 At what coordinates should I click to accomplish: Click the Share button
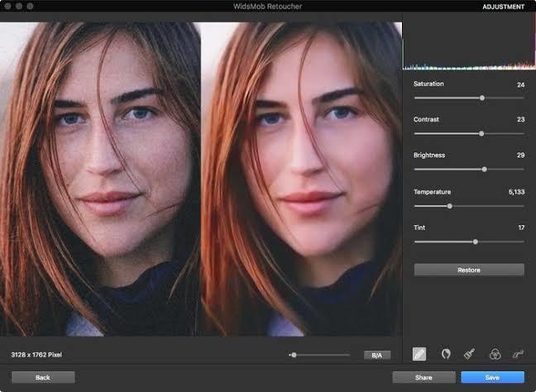pyautogui.click(x=424, y=377)
